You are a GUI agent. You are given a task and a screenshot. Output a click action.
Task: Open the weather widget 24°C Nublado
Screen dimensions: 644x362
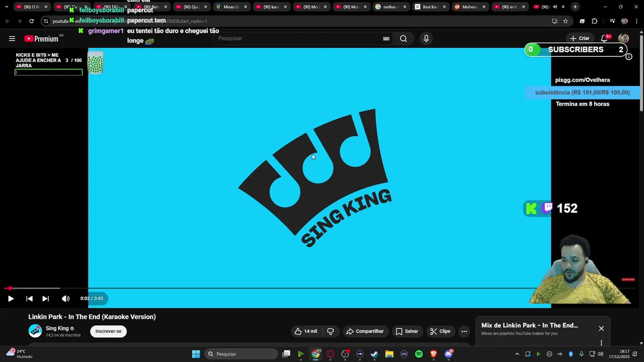click(19, 354)
